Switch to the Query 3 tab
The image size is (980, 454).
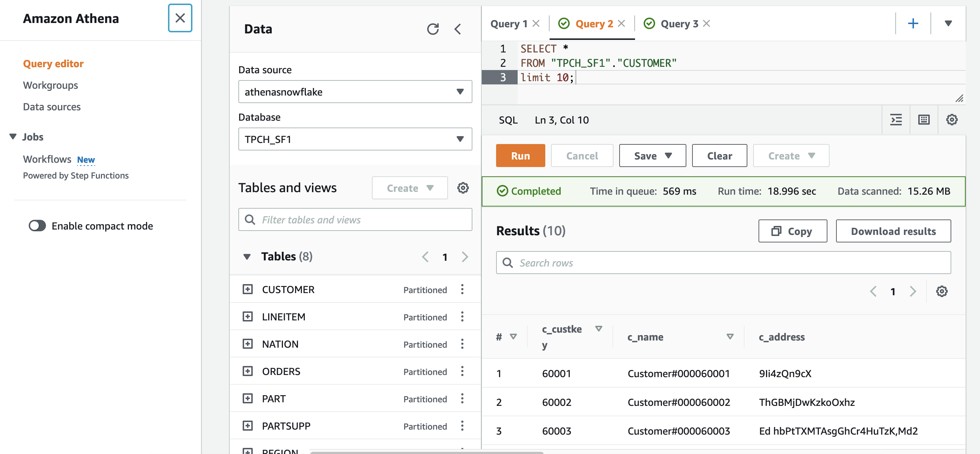[679, 24]
